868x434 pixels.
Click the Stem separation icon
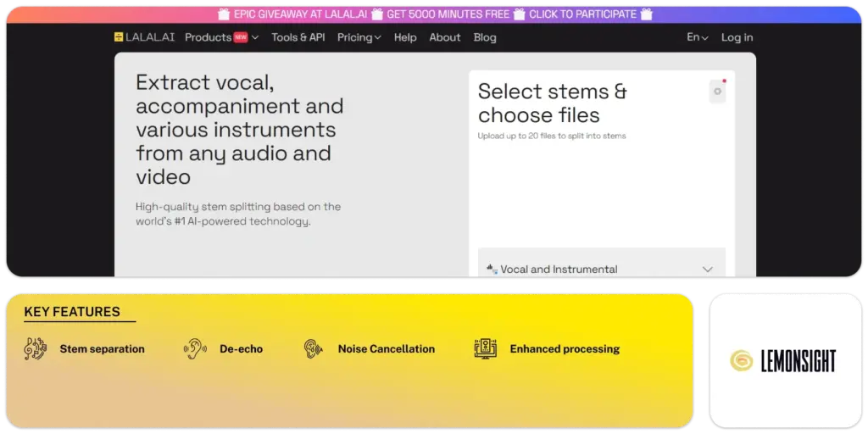pyautogui.click(x=36, y=348)
